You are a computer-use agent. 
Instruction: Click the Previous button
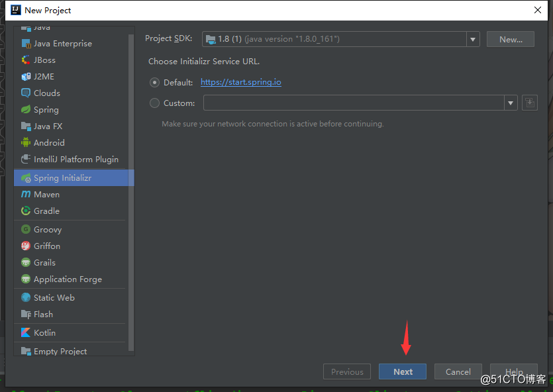coord(346,371)
